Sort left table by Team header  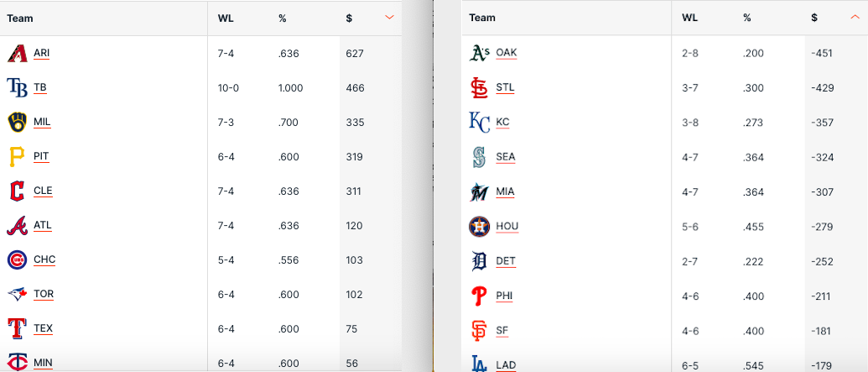(x=20, y=18)
